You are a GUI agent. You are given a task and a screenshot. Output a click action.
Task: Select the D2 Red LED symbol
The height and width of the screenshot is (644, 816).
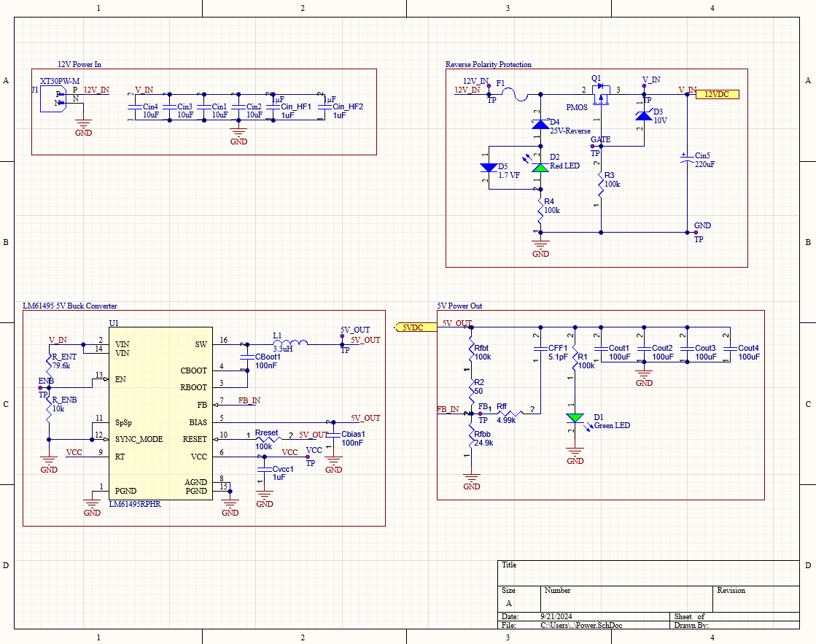click(540, 167)
